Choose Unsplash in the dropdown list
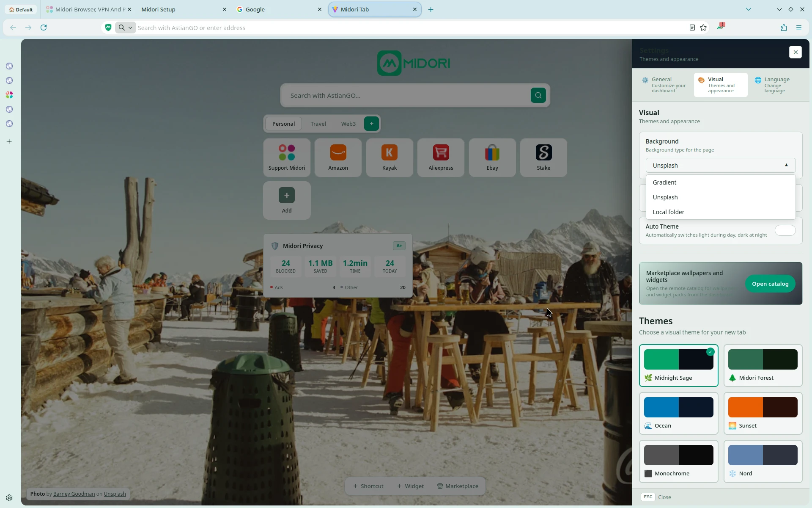812x508 pixels. click(x=720, y=197)
